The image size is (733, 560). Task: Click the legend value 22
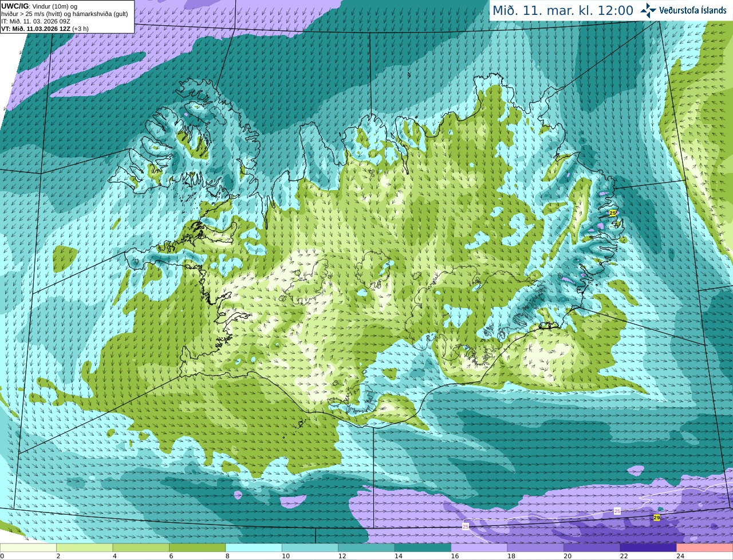coord(624,556)
